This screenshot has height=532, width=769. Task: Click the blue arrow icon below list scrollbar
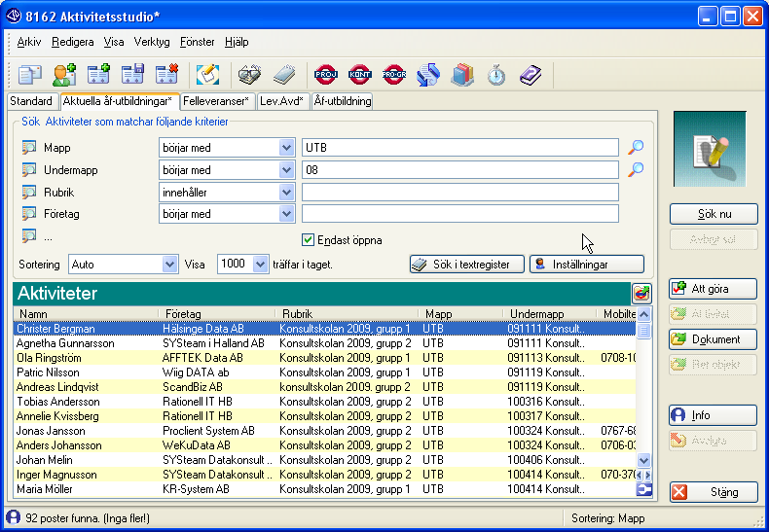click(643, 489)
